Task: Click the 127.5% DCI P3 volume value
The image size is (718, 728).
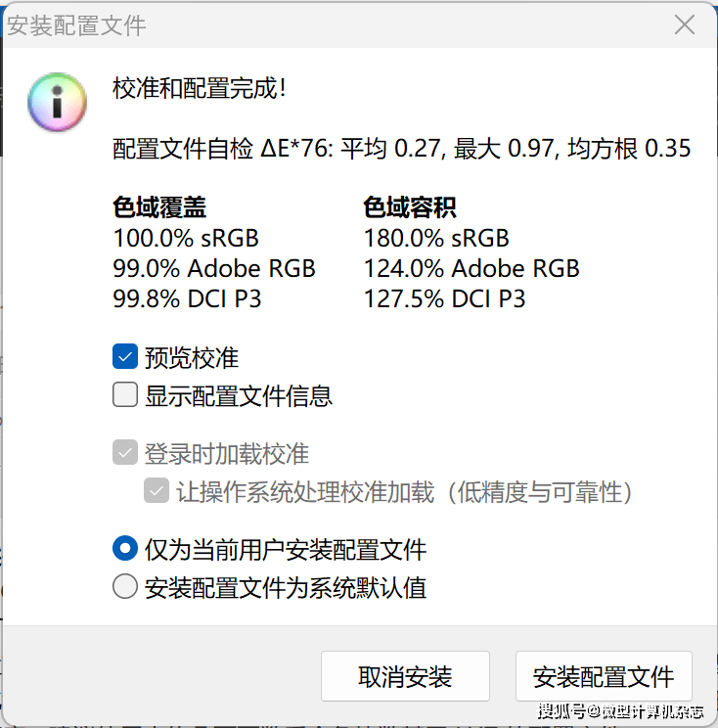Action: pyautogui.click(x=444, y=298)
